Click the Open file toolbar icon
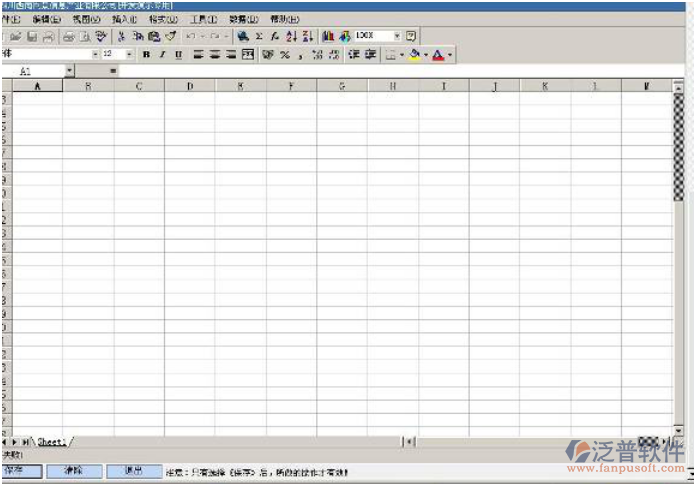 [x=16, y=37]
